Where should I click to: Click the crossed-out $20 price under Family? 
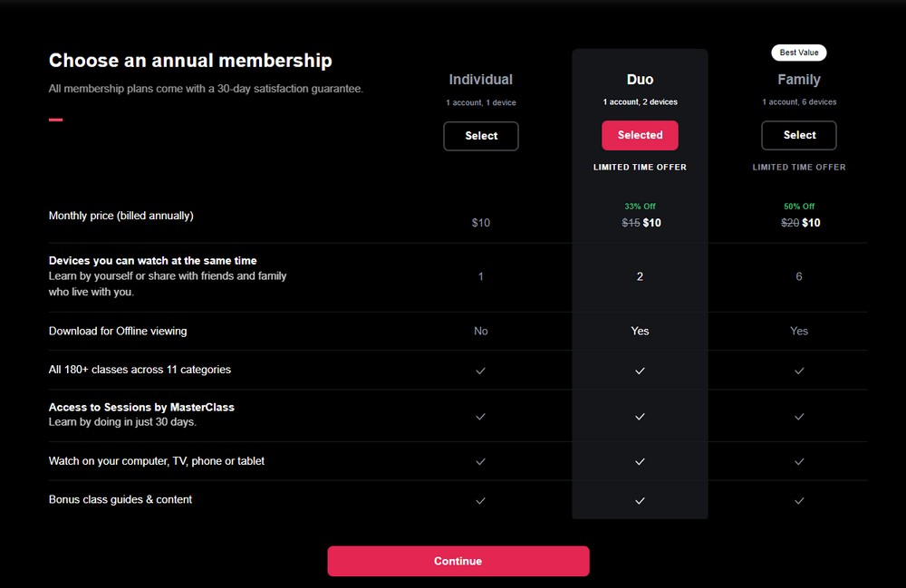787,222
